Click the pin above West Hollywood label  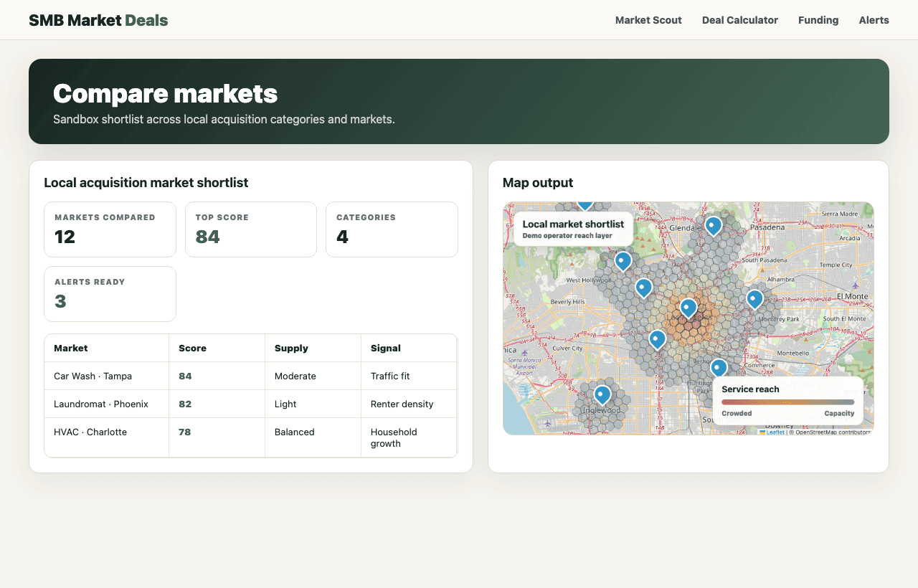(623, 261)
